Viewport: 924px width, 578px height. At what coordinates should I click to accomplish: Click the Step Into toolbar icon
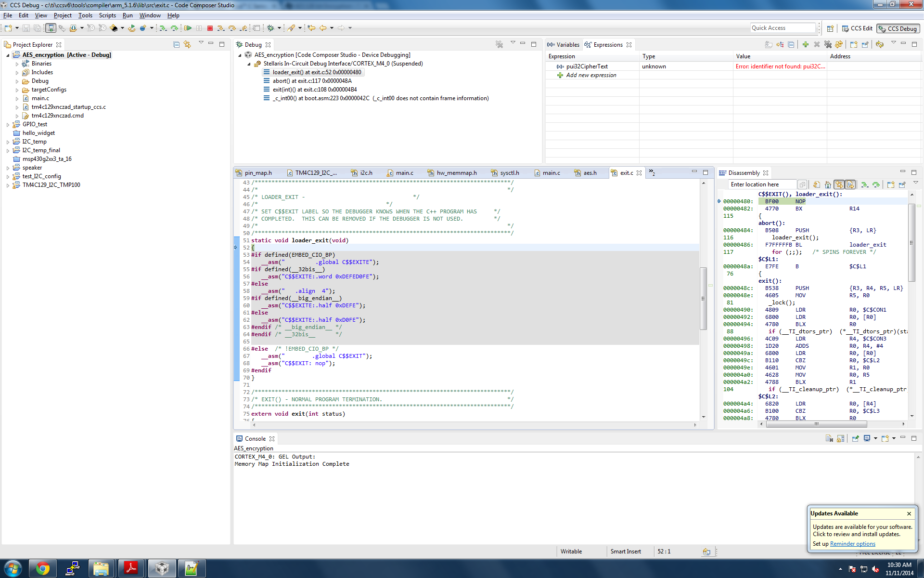tap(221, 28)
